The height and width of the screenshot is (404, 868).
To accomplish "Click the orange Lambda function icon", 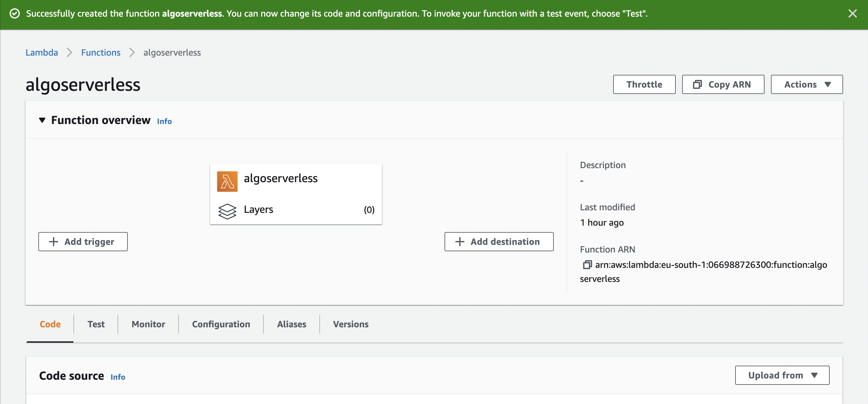I will [x=227, y=182].
